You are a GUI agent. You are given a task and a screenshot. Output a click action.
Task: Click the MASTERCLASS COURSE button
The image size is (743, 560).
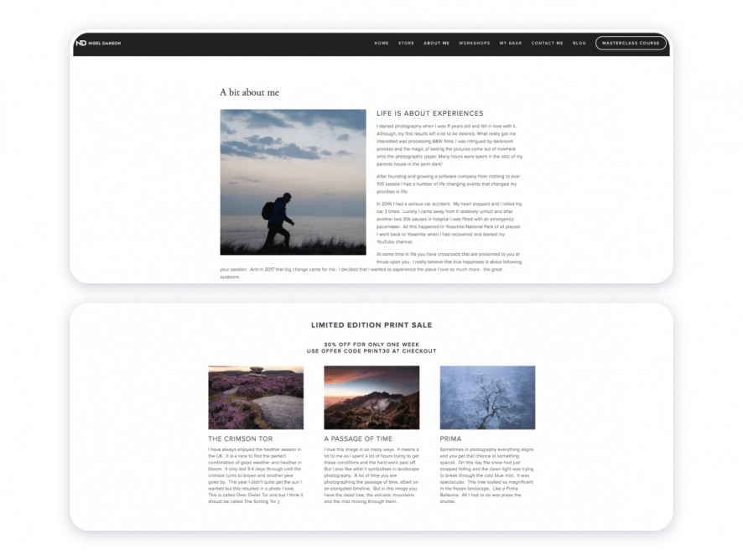631,43
